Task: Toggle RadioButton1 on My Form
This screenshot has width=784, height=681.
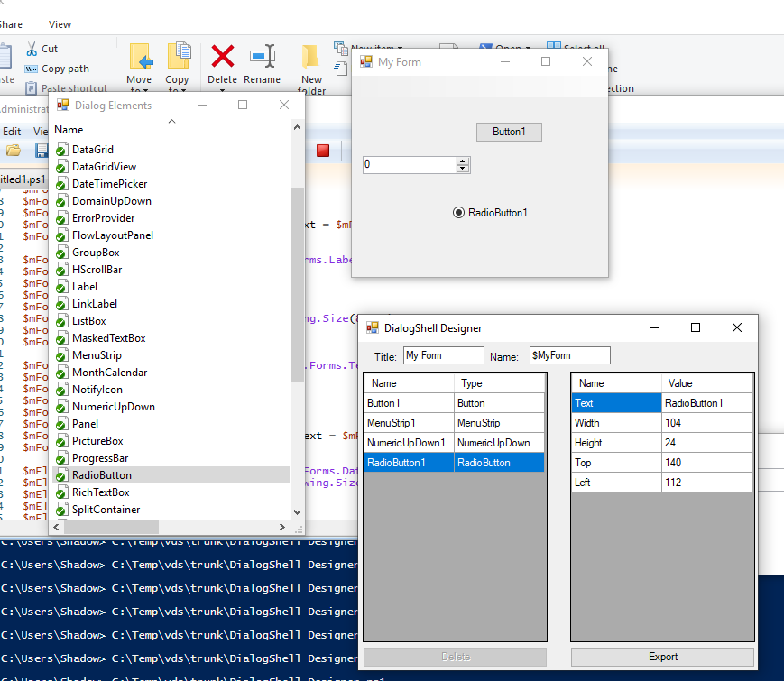Action: pos(458,213)
